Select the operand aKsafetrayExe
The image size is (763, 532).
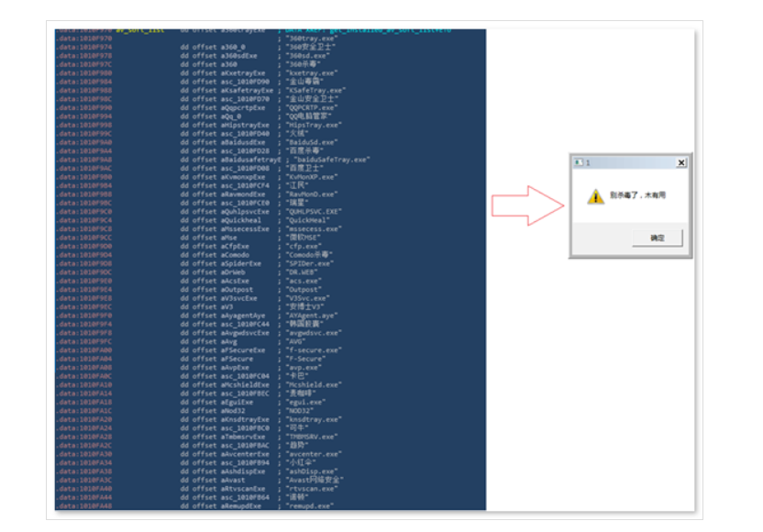click(x=247, y=91)
